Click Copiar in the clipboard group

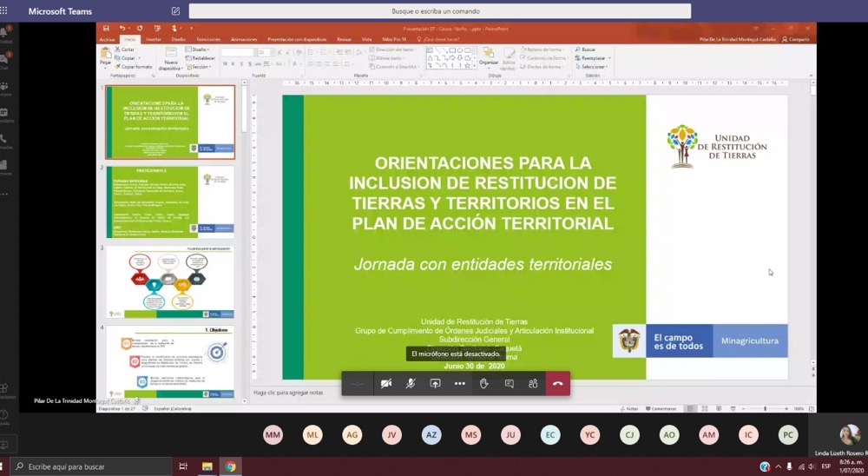[x=126, y=57]
